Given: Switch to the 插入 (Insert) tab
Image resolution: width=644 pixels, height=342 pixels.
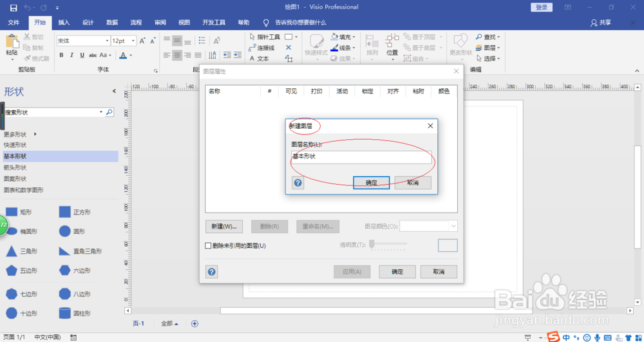Looking at the screenshot, I should (x=64, y=22).
